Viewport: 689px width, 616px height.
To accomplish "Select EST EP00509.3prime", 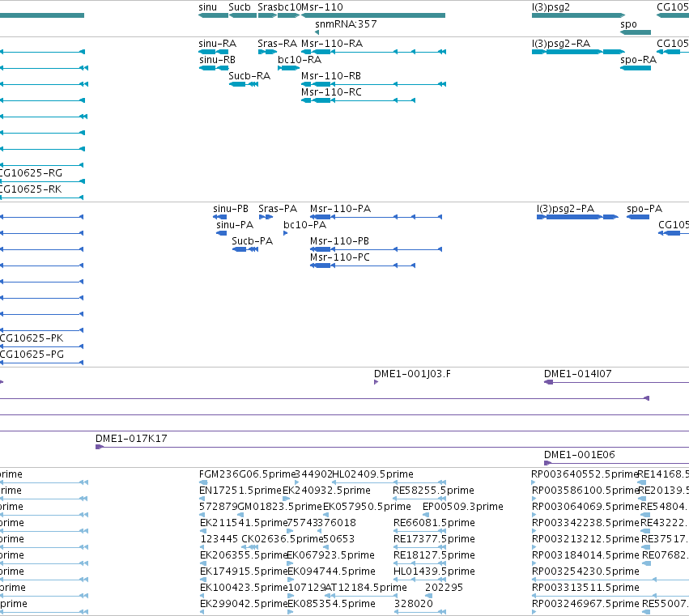I will coord(462,507).
